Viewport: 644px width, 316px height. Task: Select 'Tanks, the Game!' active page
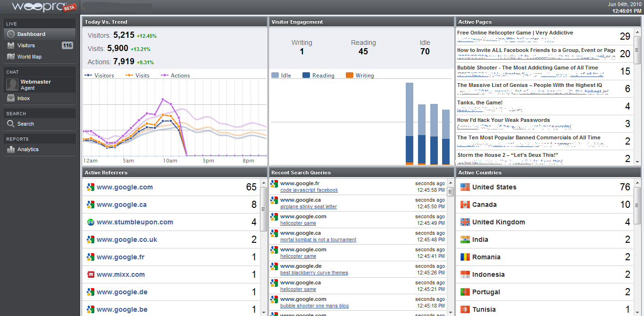click(x=544, y=106)
